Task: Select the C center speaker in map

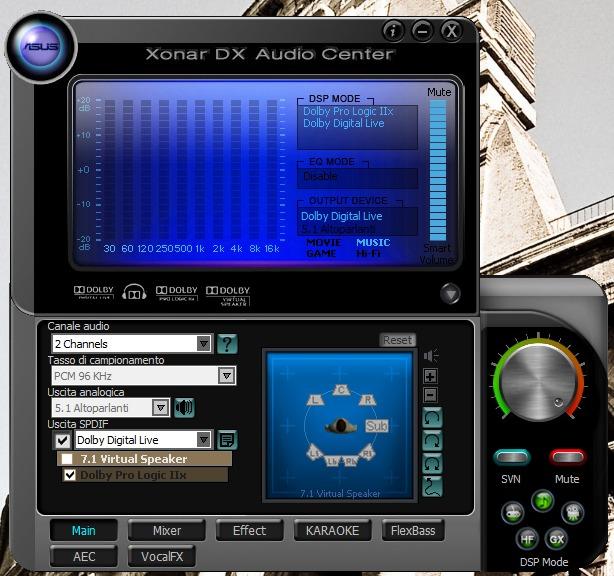Action: (x=341, y=390)
